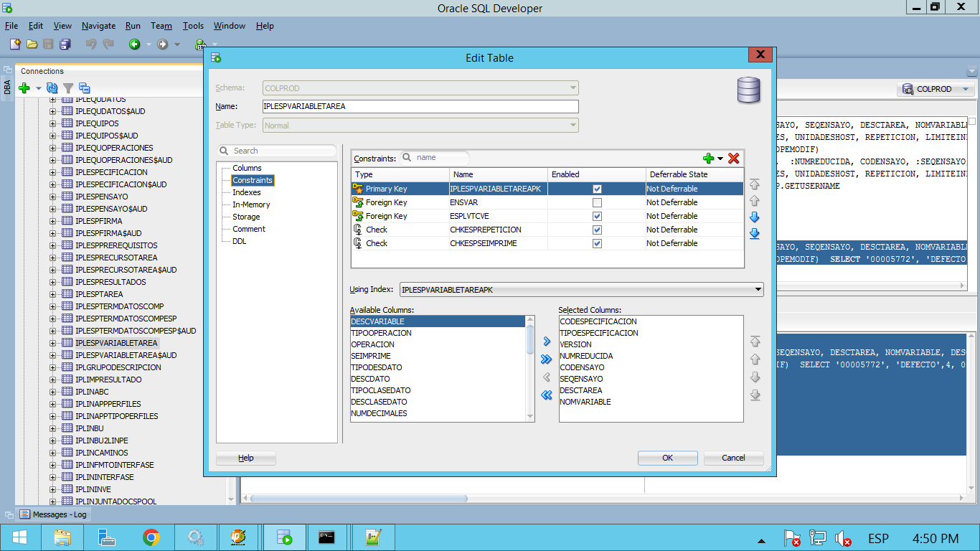The width and height of the screenshot is (980, 551).
Task: Move selected column to top arrow
Action: point(754,342)
